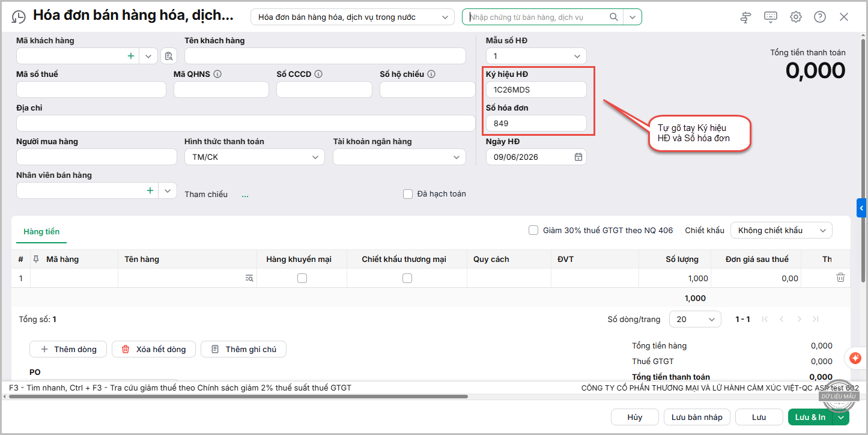Click the pin icon in table header

click(37, 259)
